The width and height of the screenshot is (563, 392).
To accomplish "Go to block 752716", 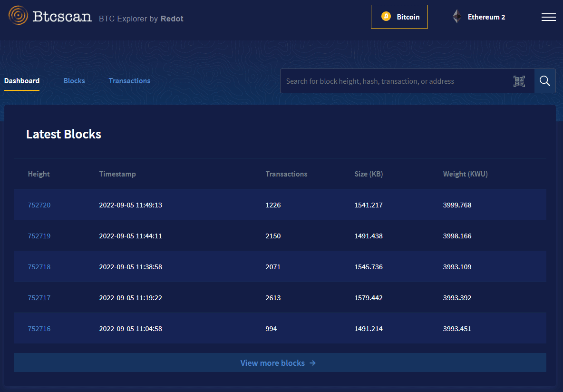I will (39, 329).
